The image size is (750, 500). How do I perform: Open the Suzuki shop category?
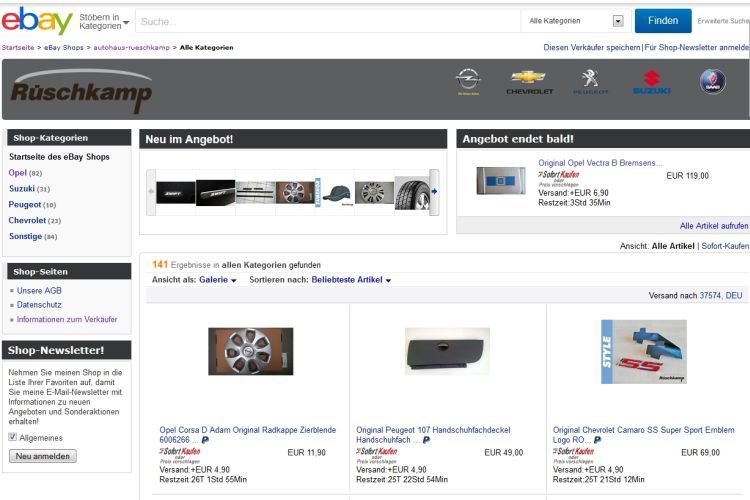[x=22, y=189]
